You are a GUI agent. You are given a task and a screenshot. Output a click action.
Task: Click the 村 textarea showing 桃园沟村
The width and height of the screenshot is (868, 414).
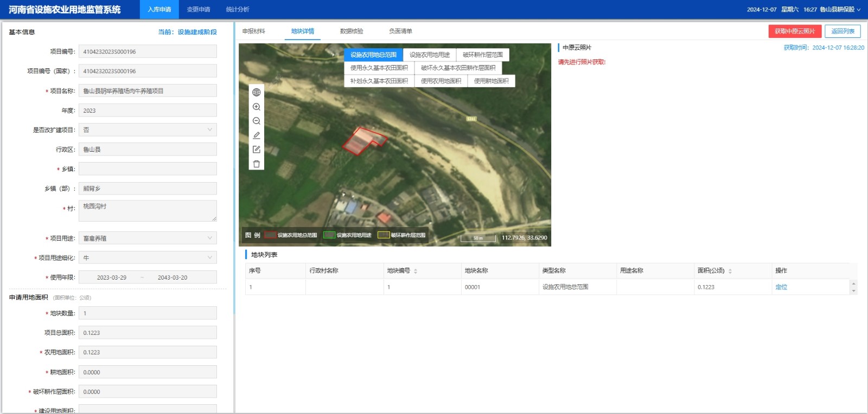point(148,211)
